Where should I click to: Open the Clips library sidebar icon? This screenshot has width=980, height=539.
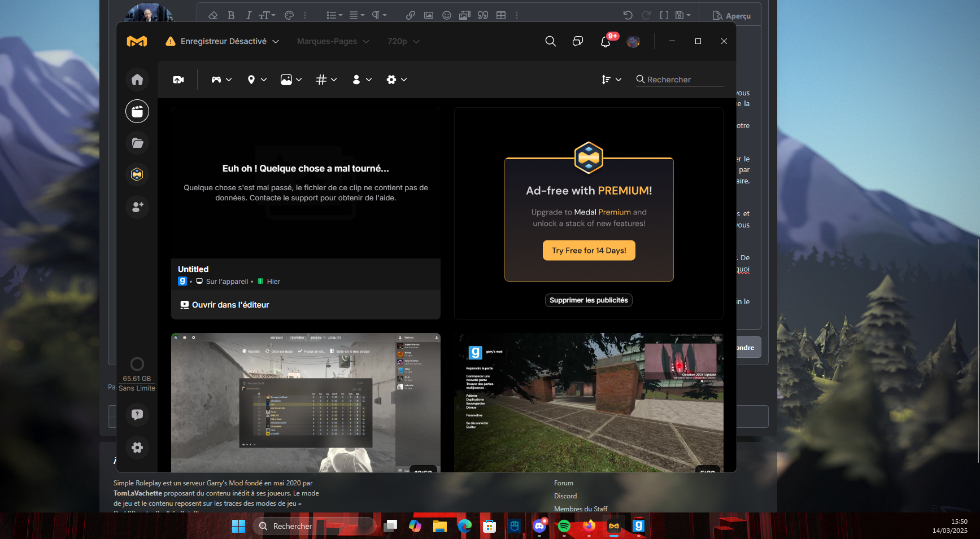coord(137,111)
